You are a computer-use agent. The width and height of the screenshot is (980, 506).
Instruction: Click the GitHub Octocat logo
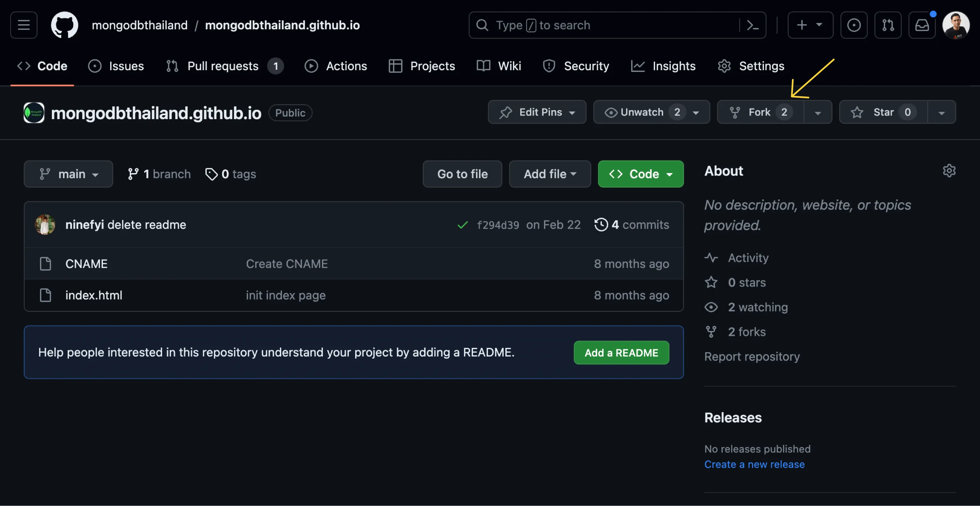coord(64,25)
